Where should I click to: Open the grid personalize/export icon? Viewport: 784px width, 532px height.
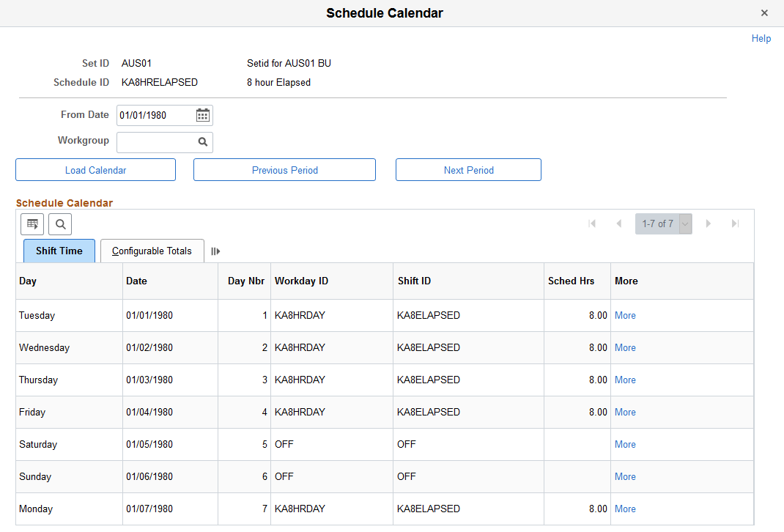click(32, 224)
